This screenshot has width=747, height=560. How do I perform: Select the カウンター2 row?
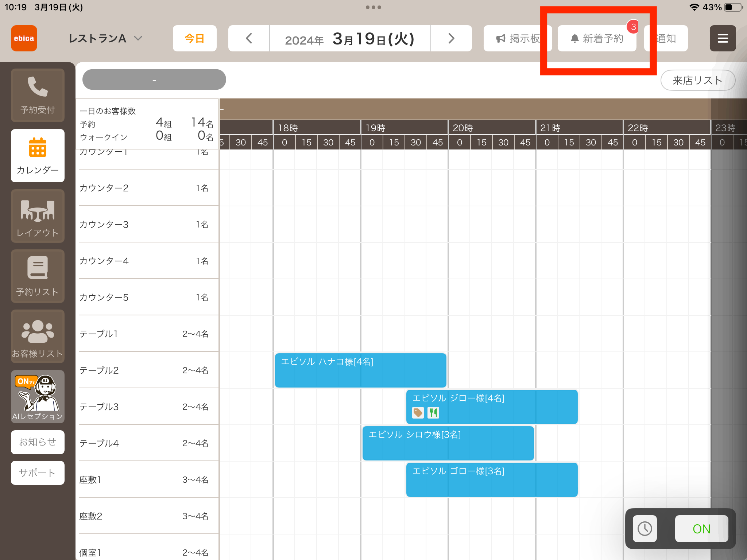click(149, 188)
